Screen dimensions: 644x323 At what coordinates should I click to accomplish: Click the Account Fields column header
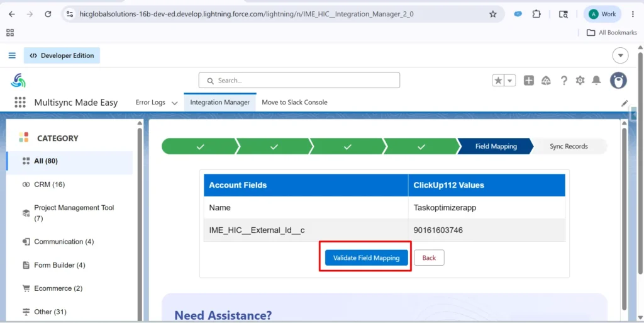pyautogui.click(x=306, y=185)
